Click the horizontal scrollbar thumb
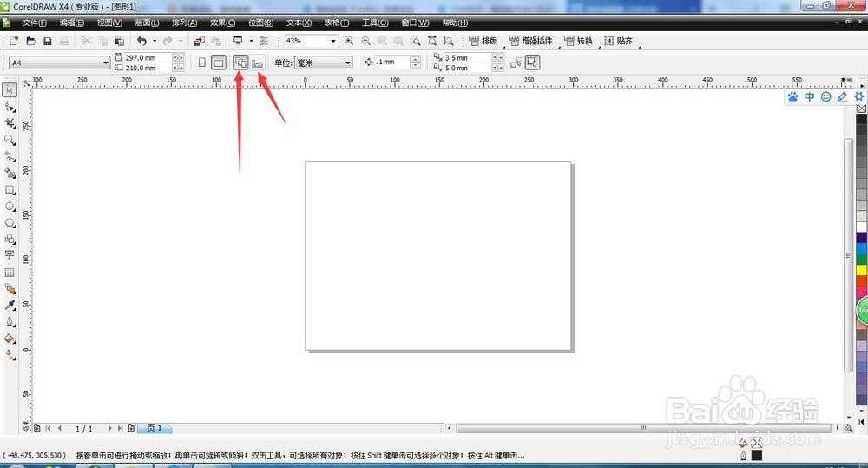 [643, 428]
